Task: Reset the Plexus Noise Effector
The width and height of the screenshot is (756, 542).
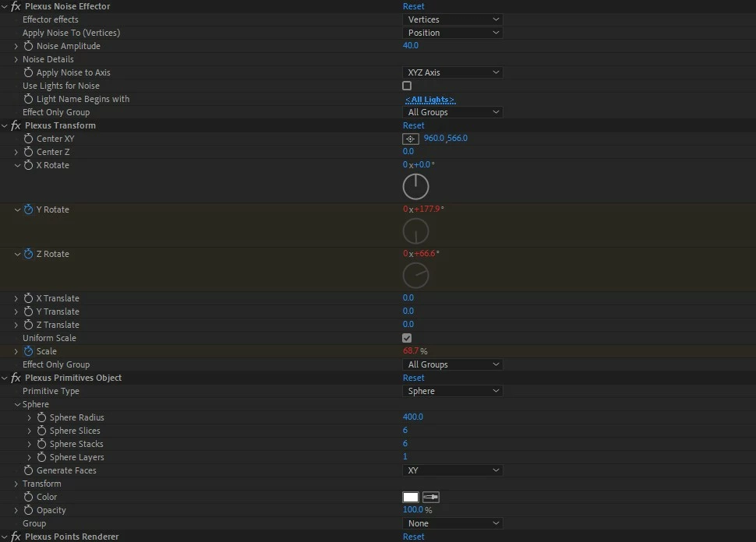Action: click(x=414, y=6)
